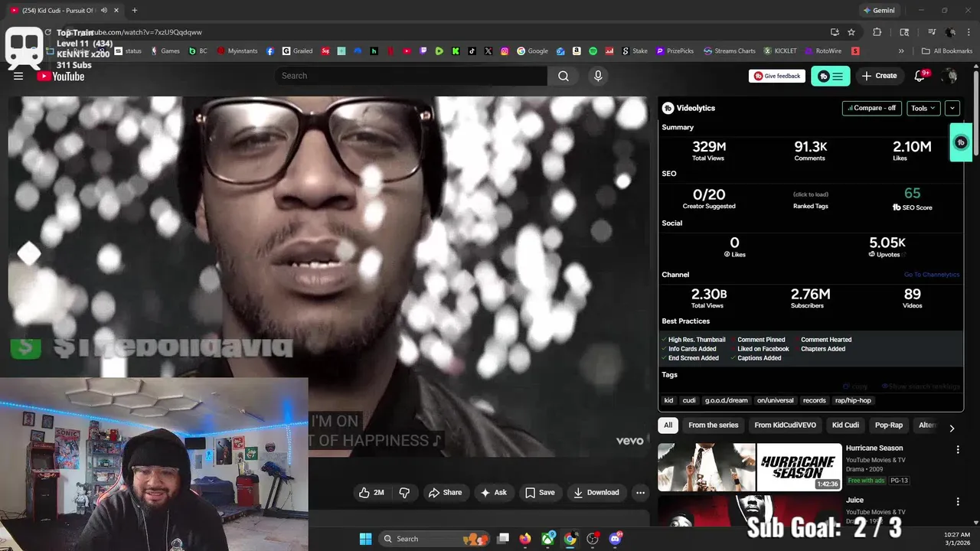Download the video
This screenshot has height=551, width=980.
[x=596, y=493]
